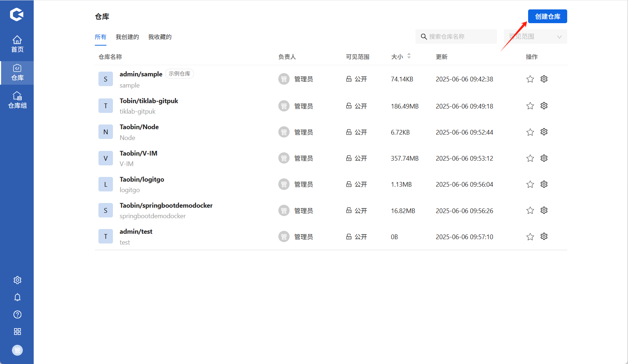Click the 可见范围 column header
The image size is (628, 364).
(358, 57)
